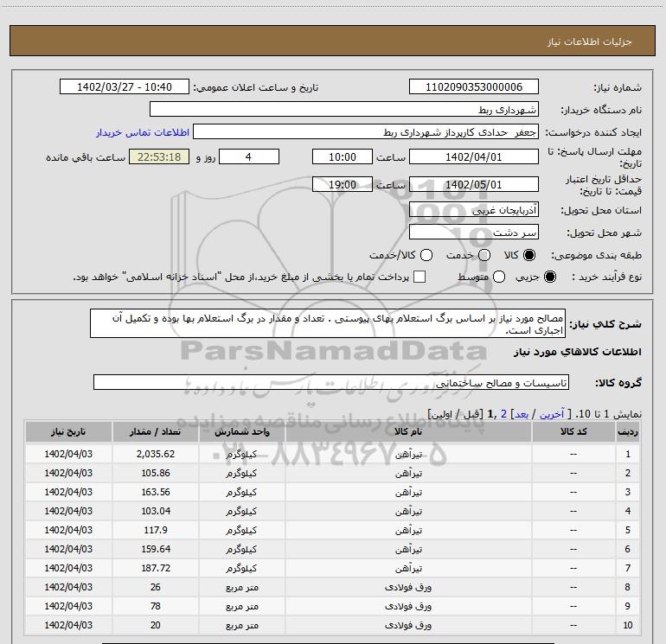Select the جزیی purchase type radio

pyautogui.click(x=549, y=277)
